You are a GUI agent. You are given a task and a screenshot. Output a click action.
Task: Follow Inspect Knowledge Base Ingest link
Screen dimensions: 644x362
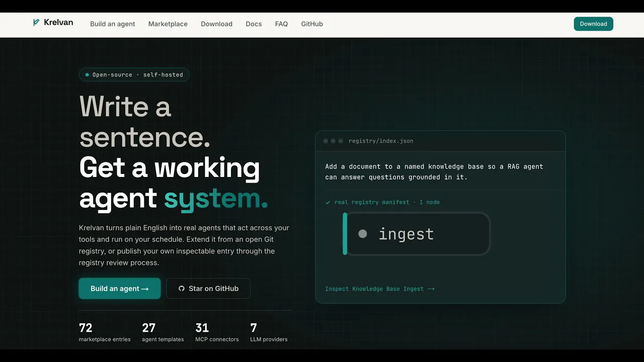[380, 289]
